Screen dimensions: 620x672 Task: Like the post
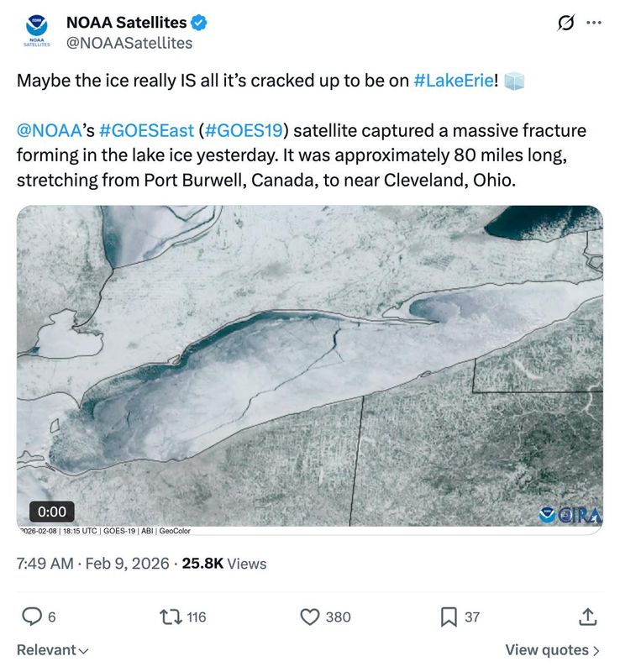310,617
